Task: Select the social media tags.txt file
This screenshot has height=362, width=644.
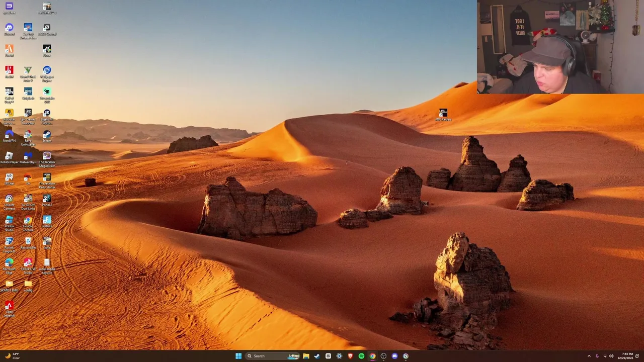Action: [47, 266]
